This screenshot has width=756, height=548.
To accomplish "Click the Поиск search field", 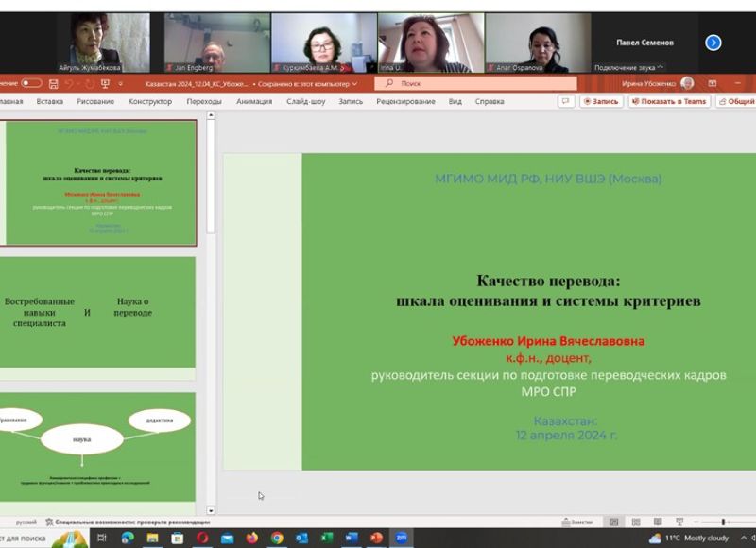I will coord(474,83).
